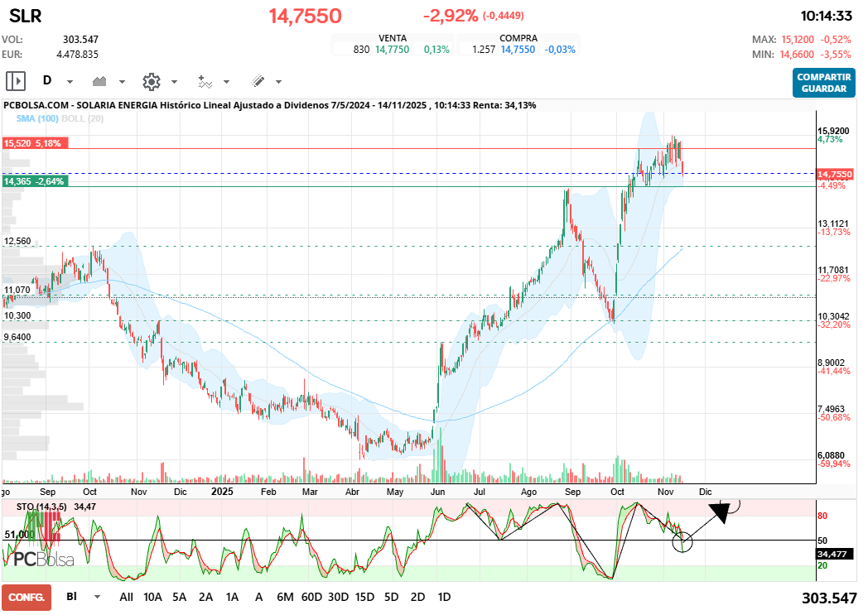This screenshot has width=868, height=615.
Task: Click the 14,365 support level tag
Action: coord(35,181)
